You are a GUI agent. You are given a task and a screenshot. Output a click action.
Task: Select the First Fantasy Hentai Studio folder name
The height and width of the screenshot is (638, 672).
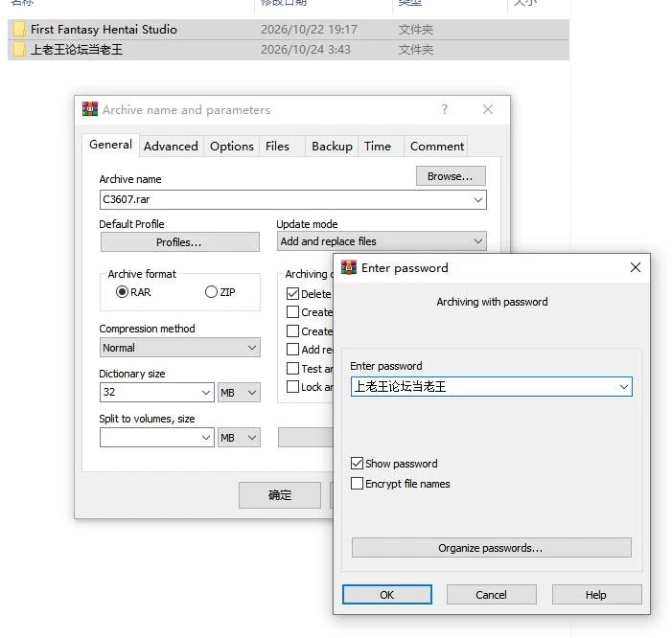pyautogui.click(x=104, y=29)
